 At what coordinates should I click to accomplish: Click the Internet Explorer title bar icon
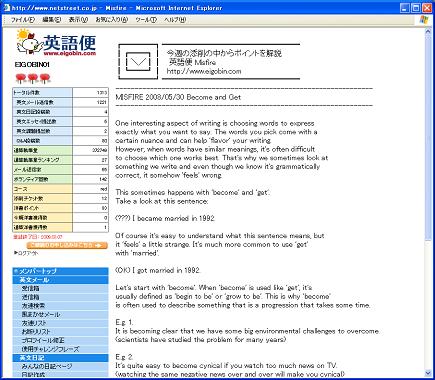point(7,8)
